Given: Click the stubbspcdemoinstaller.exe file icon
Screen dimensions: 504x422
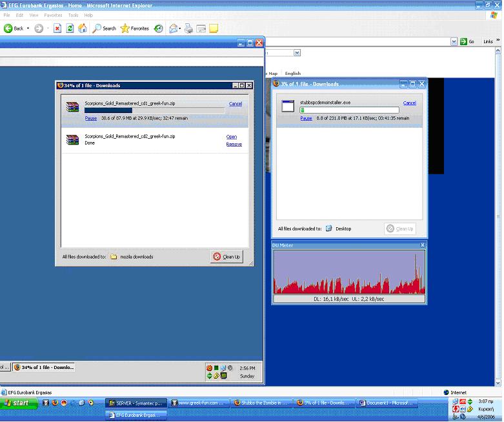Looking at the screenshot, I should pyautogui.click(x=288, y=106).
